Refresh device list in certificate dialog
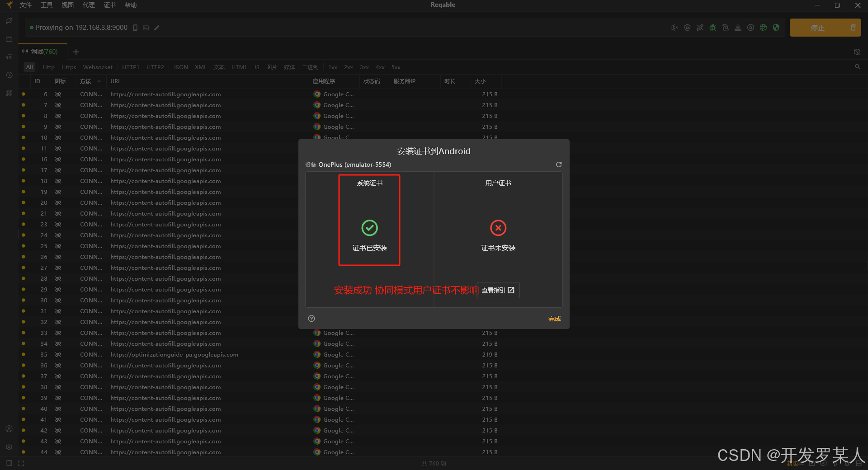Image resolution: width=868 pixels, height=470 pixels. point(559,164)
